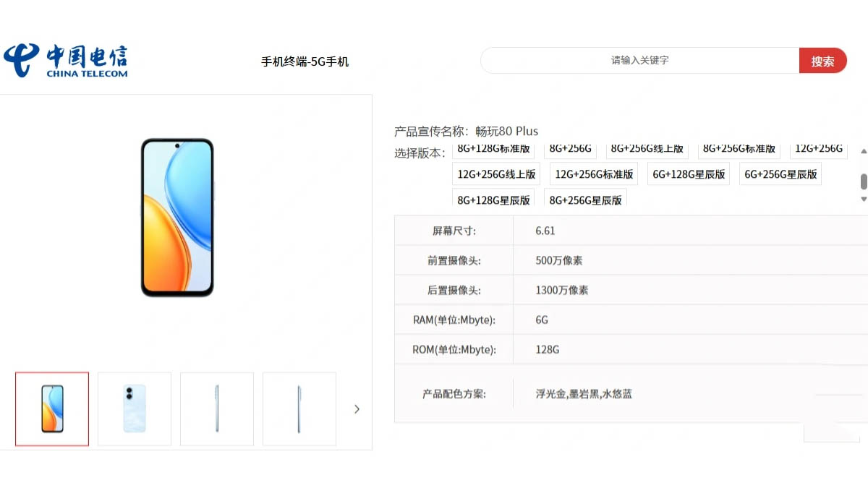This screenshot has width=868, height=488.
Task: Select the 8G+128G星辰版 version
Action: coord(493,199)
